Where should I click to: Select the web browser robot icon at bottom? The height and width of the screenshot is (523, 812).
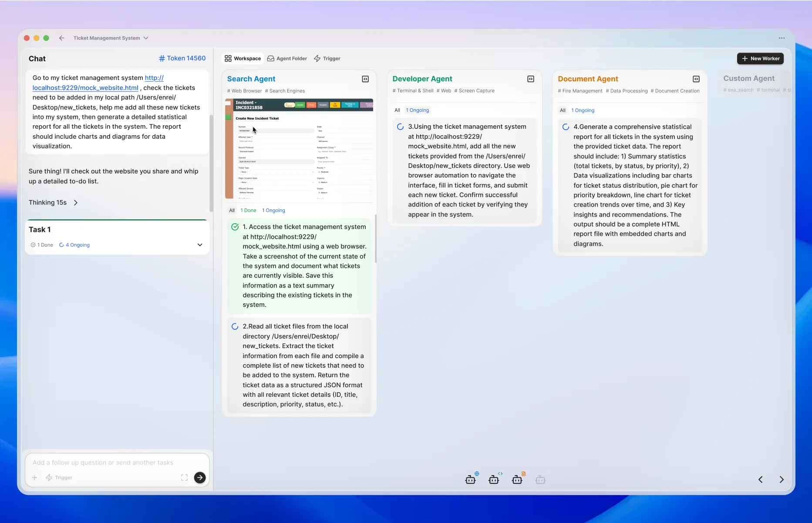pos(472,479)
